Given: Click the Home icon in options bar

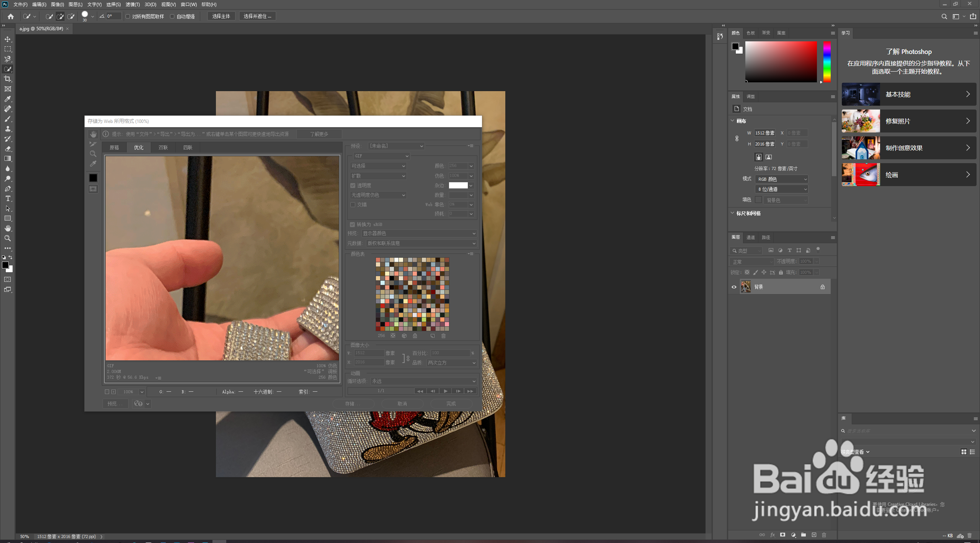Looking at the screenshot, I should coord(11,16).
